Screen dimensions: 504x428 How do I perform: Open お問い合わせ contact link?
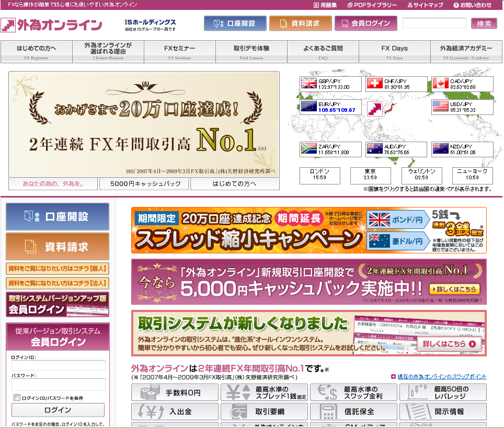(x=472, y=5)
